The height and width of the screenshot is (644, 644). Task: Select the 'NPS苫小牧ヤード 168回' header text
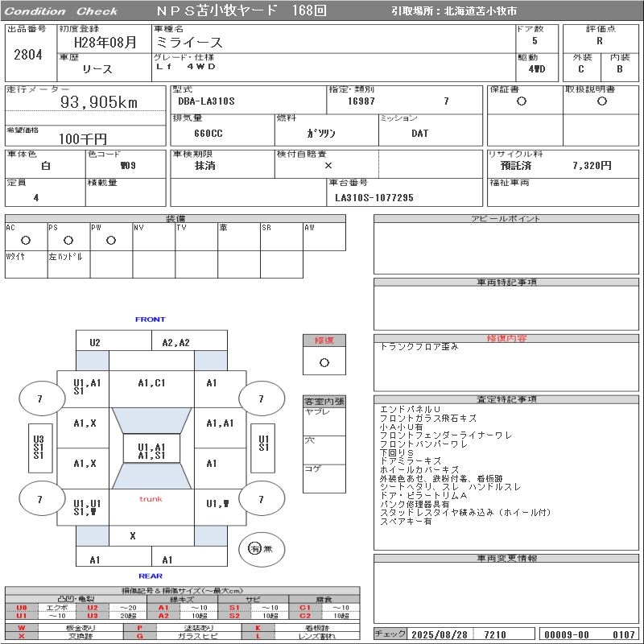point(242,10)
